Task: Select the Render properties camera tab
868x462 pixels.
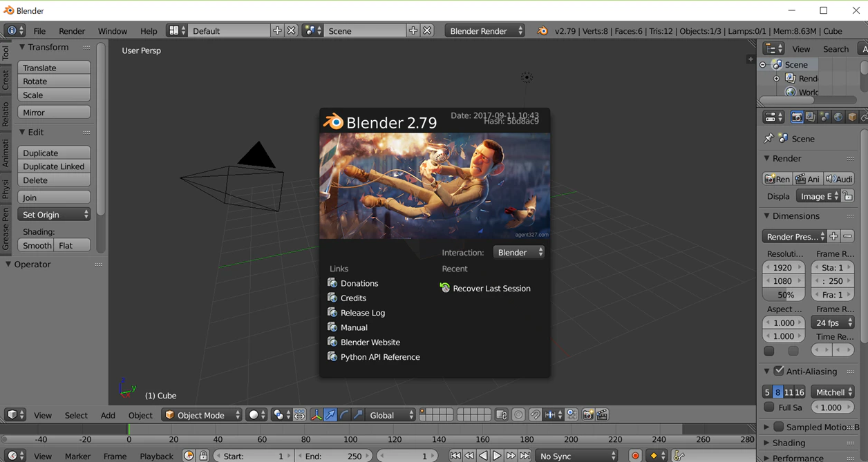Action: (x=797, y=117)
